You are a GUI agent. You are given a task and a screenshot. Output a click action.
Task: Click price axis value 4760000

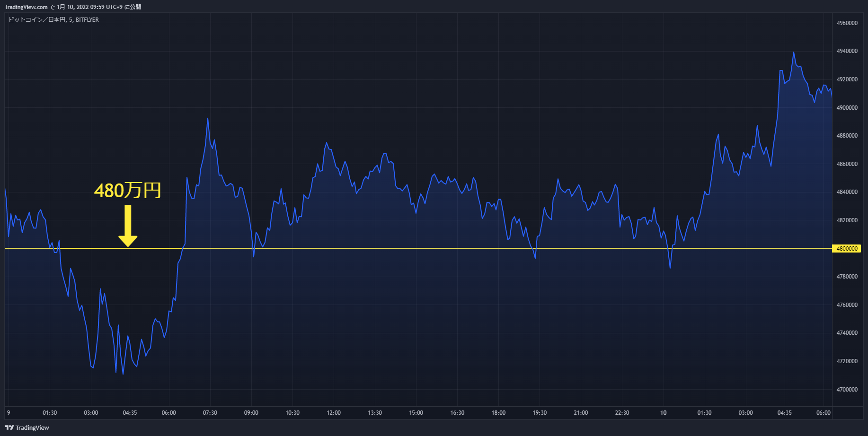pyautogui.click(x=847, y=305)
